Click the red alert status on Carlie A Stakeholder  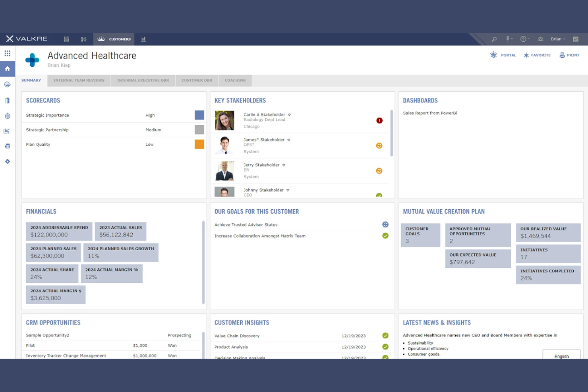[379, 120]
